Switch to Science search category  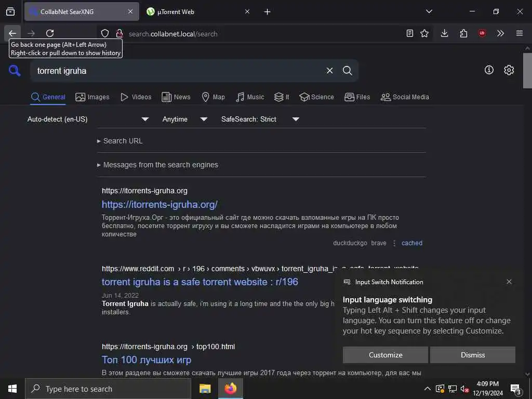(x=316, y=97)
